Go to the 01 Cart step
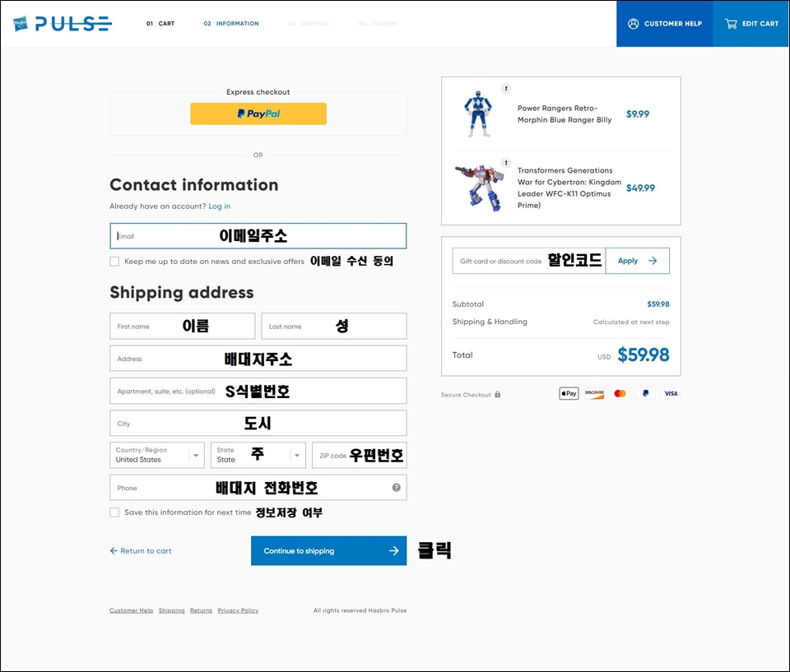 (x=160, y=23)
